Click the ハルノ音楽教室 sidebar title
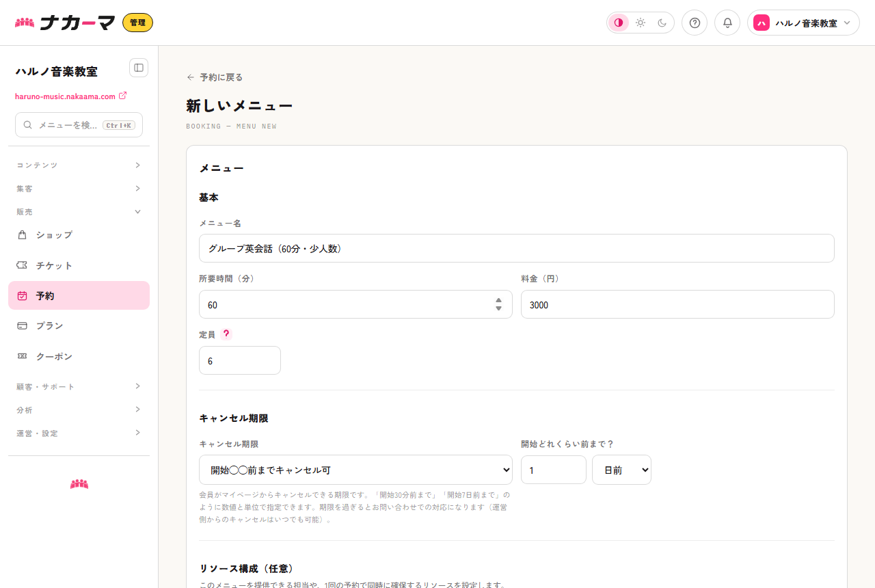The height and width of the screenshot is (588, 875). [56, 72]
